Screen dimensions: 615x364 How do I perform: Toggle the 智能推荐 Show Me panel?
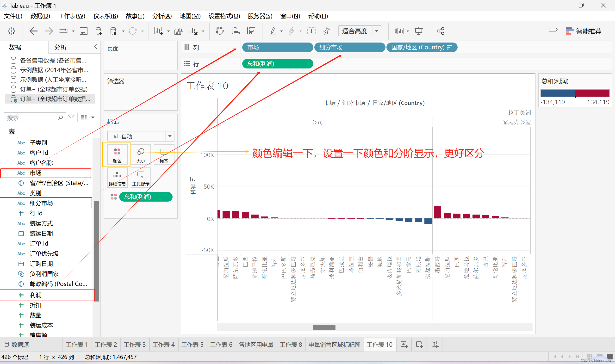(584, 31)
